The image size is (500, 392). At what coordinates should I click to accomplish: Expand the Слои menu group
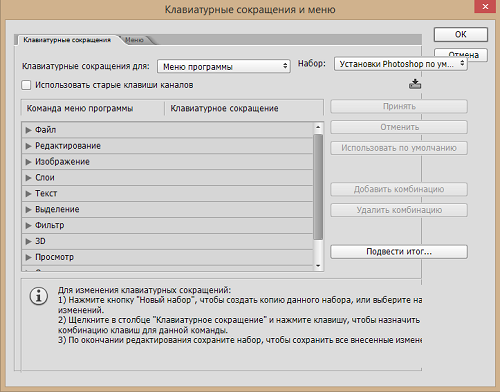[28, 178]
